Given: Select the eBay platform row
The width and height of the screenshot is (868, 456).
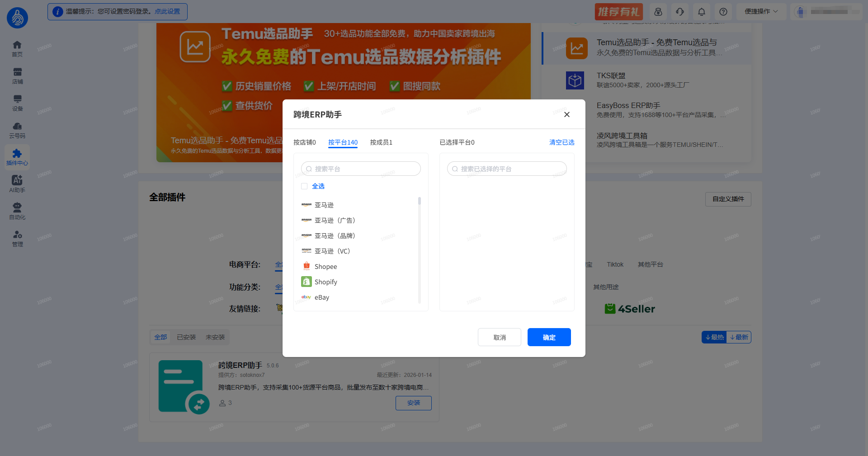Looking at the screenshot, I should point(358,297).
